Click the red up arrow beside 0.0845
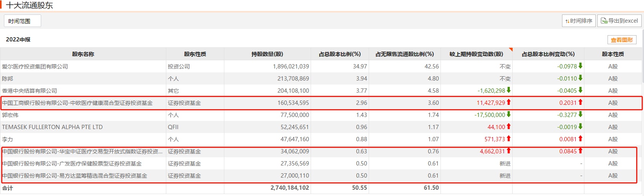644x196 pixels. coord(580,151)
